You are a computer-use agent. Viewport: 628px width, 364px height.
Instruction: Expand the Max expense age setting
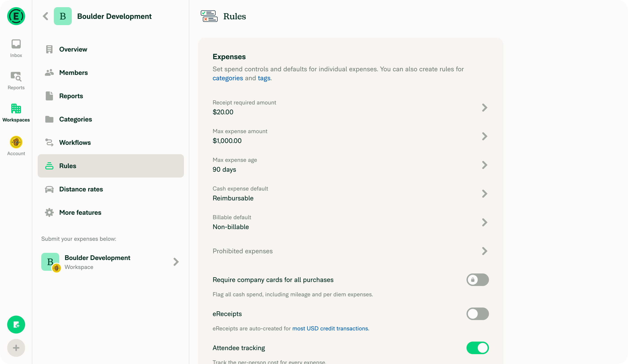pos(484,165)
